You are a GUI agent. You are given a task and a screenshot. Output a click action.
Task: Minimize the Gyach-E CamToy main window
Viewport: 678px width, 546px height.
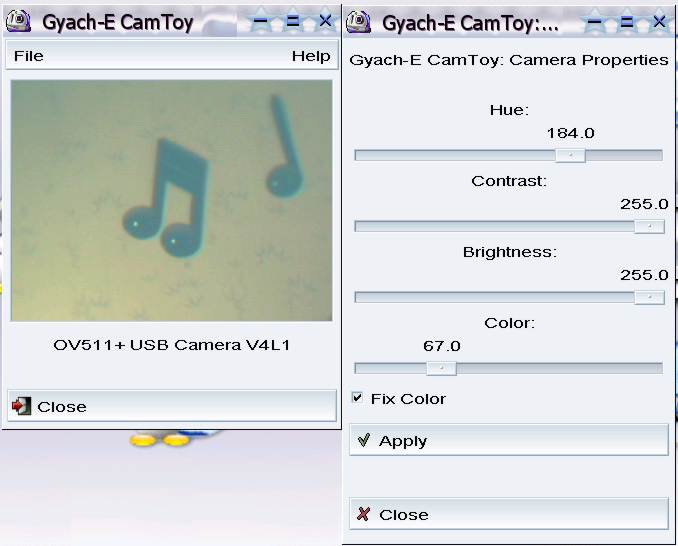point(260,21)
